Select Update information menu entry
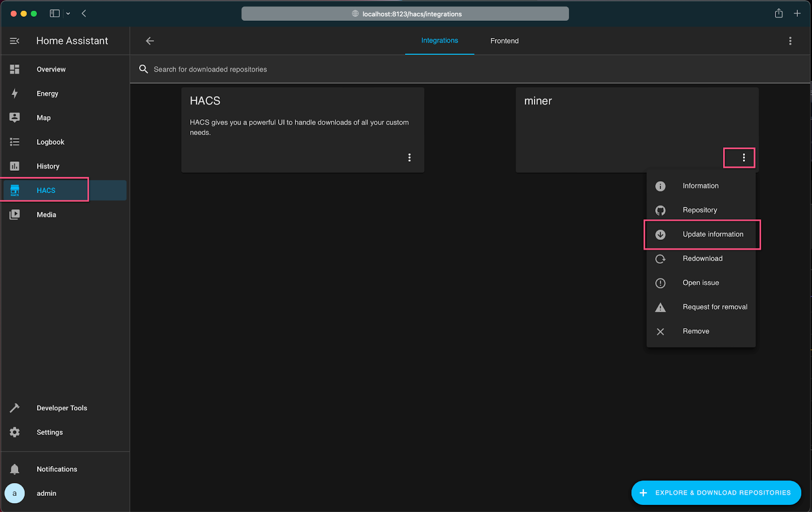Image resolution: width=812 pixels, height=512 pixels. [701, 234]
